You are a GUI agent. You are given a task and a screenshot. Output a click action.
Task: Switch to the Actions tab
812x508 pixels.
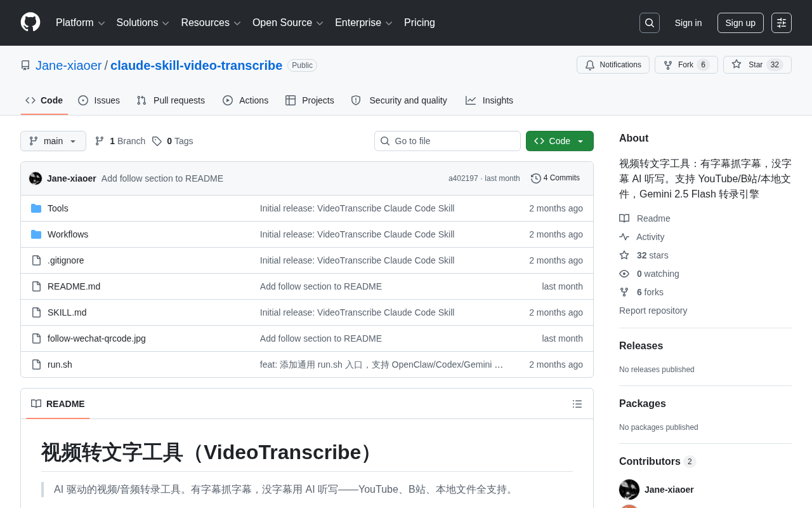tap(246, 100)
